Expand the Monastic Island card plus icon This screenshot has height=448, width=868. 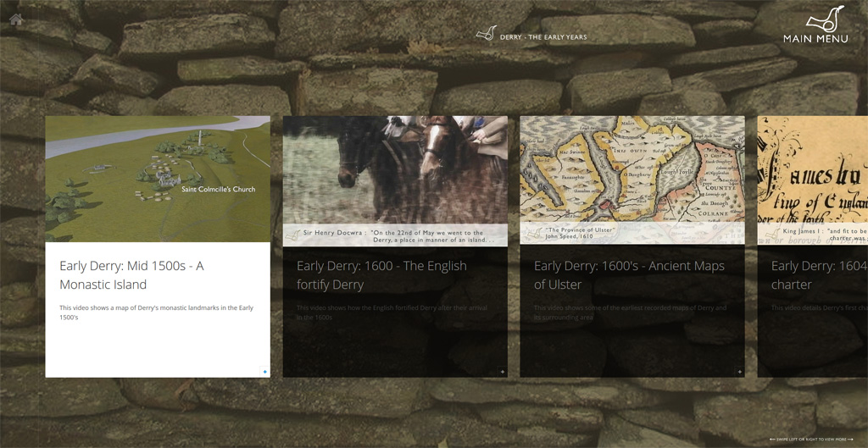click(x=264, y=372)
